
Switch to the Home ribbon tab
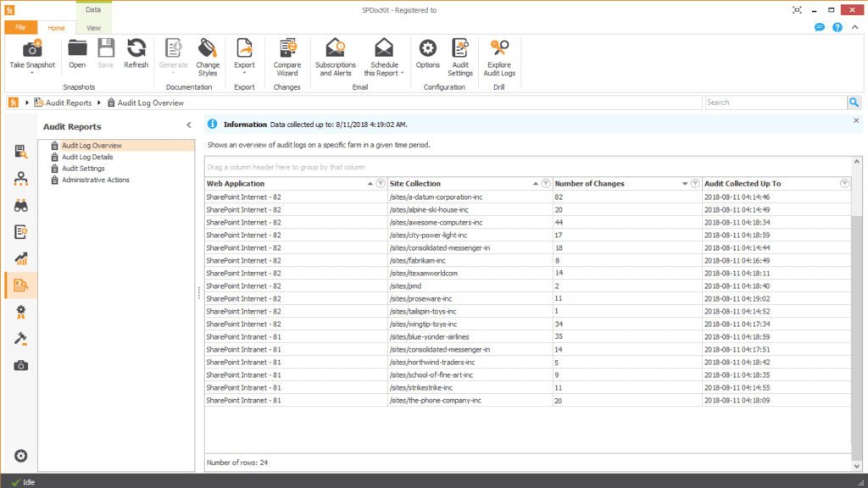pyautogui.click(x=56, y=28)
